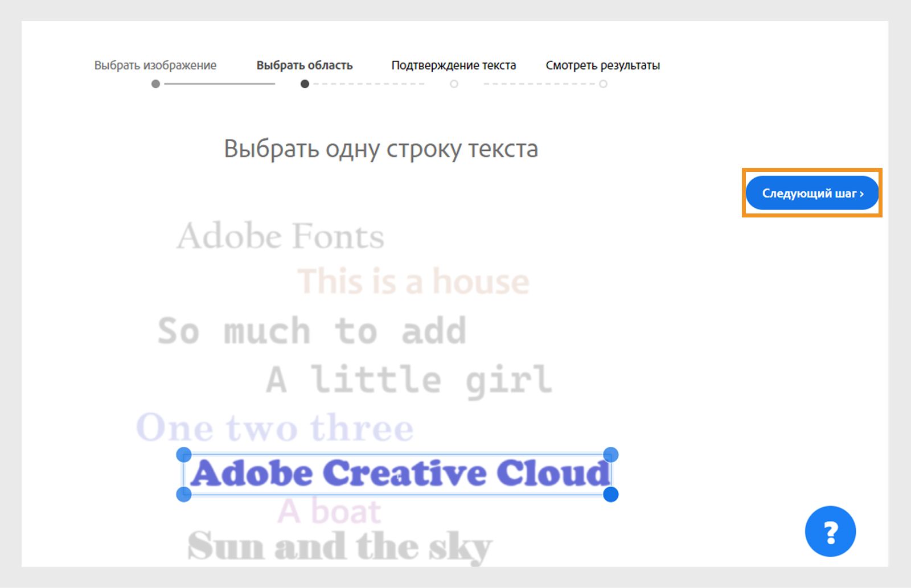Select the Выбрать область step label
Screen dimensions: 911x588
[x=305, y=65]
